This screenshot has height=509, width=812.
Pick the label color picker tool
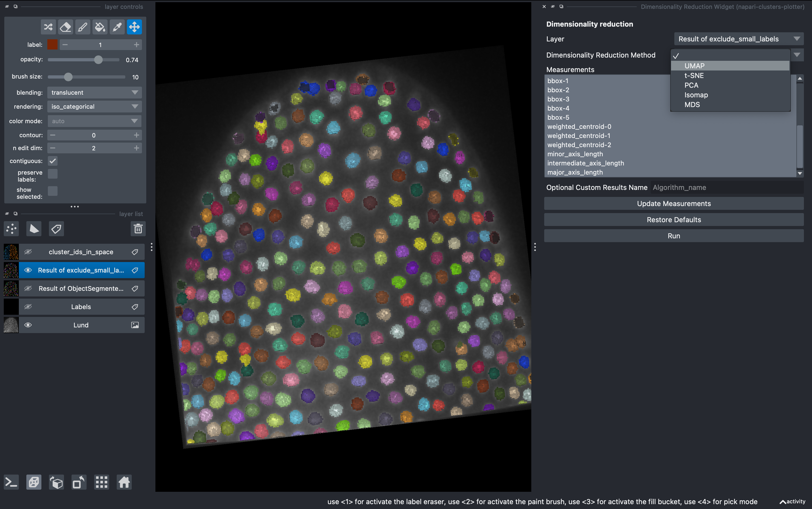click(117, 27)
